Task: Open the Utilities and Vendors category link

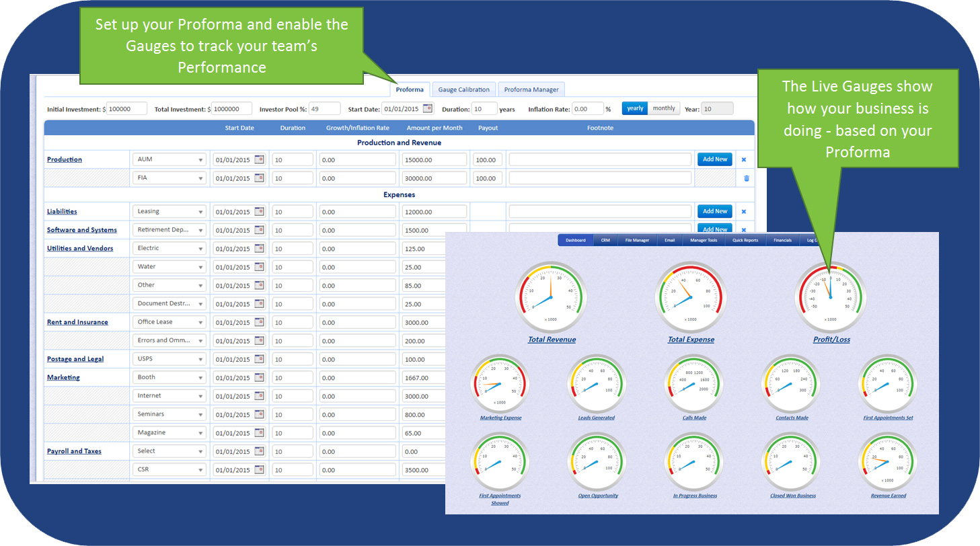Action: coord(80,248)
